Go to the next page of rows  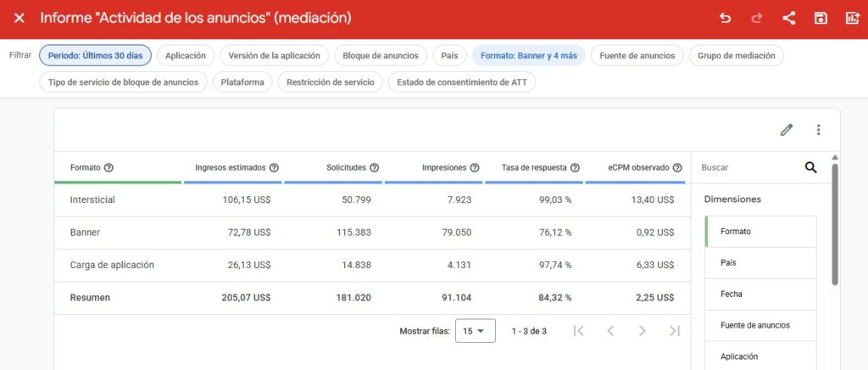click(x=643, y=331)
